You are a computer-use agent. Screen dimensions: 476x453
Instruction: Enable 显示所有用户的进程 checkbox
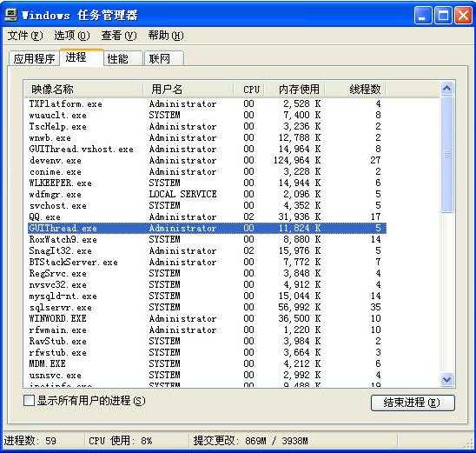(x=29, y=401)
